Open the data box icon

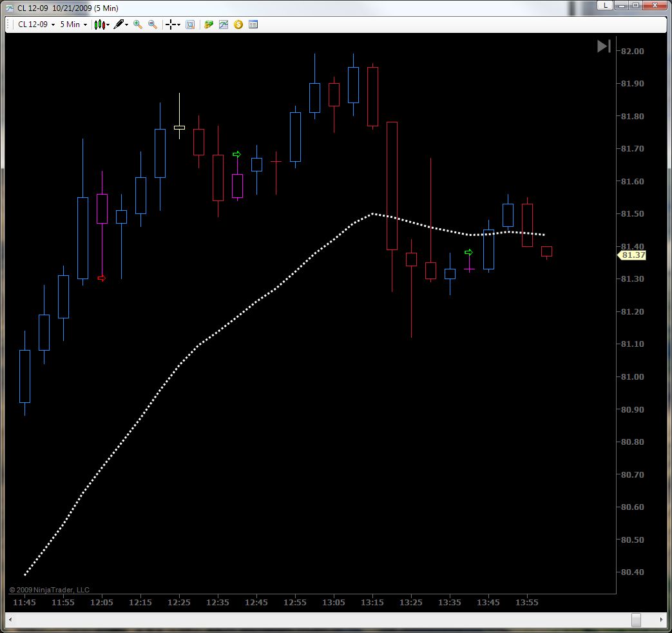(x=190, y=24)
